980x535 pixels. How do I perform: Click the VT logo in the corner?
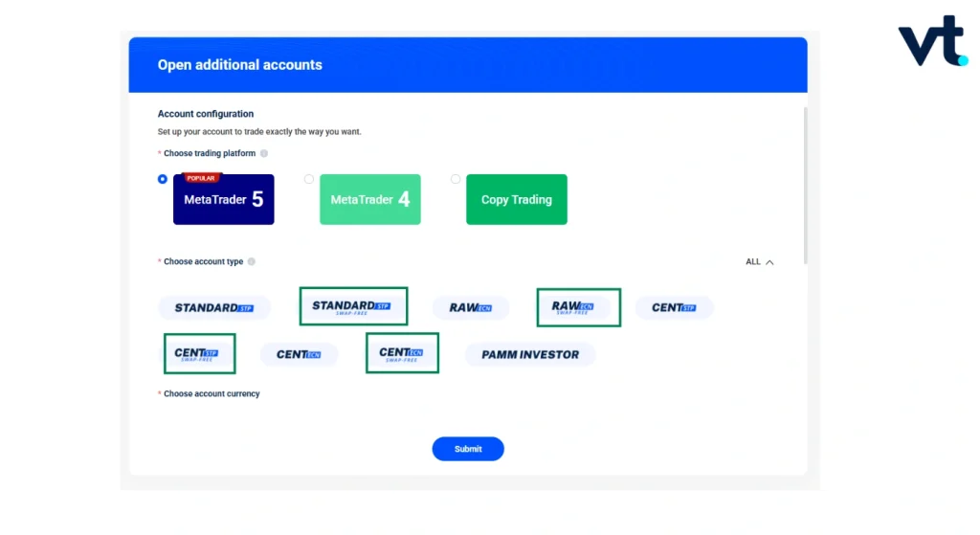933,40
